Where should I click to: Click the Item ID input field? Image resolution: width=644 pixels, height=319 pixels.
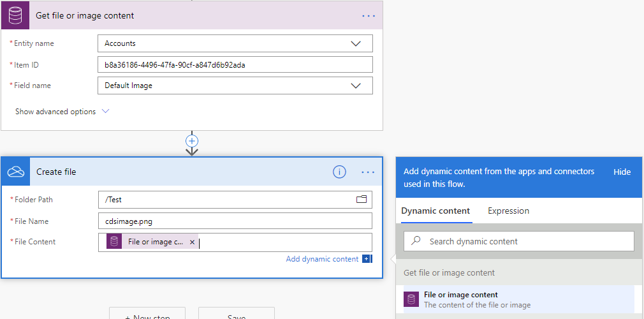point(235,64)
